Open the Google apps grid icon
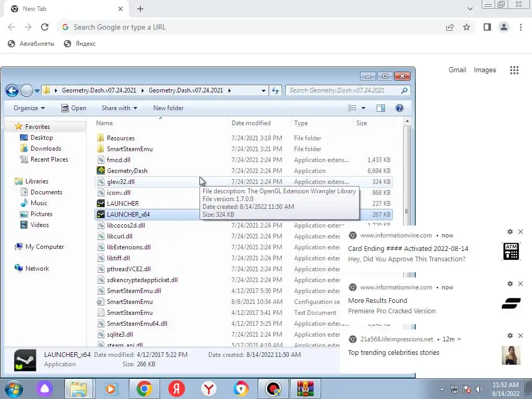532x399 pixels. [x=514, y=70]
